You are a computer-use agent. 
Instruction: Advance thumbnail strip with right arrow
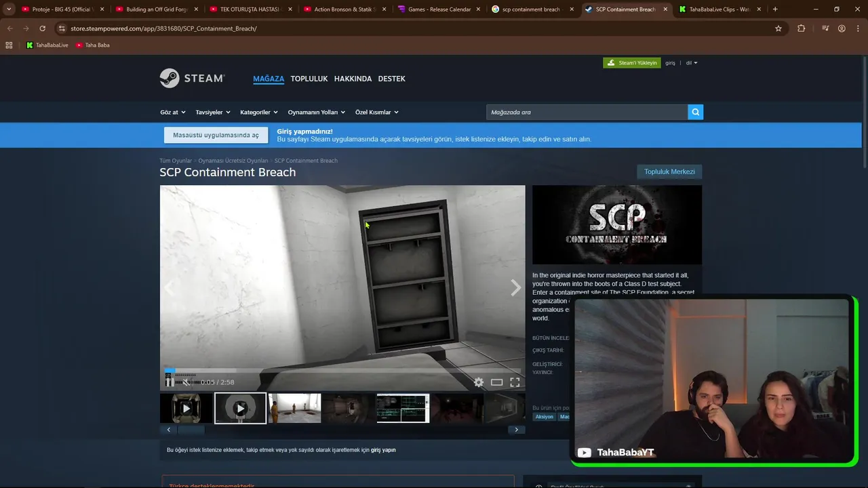pos(516,430)
